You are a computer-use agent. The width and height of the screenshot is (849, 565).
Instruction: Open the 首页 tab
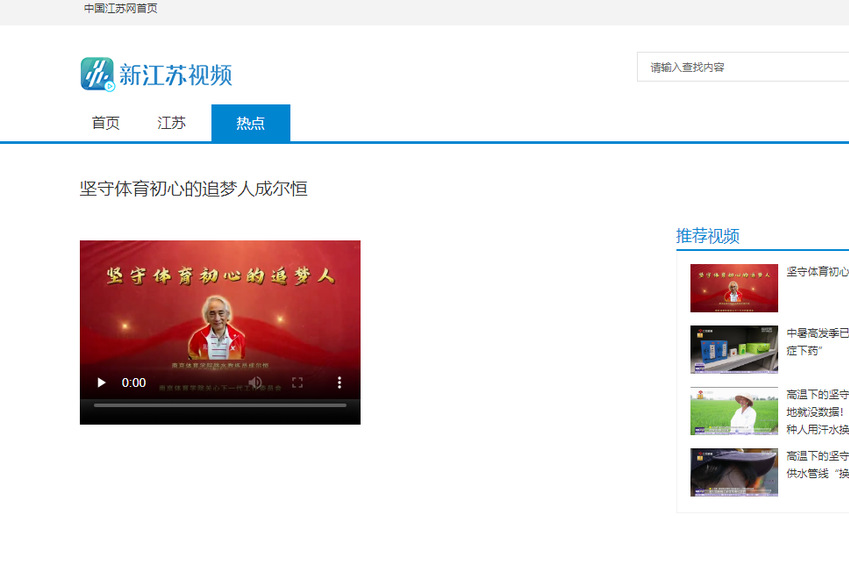106,123
